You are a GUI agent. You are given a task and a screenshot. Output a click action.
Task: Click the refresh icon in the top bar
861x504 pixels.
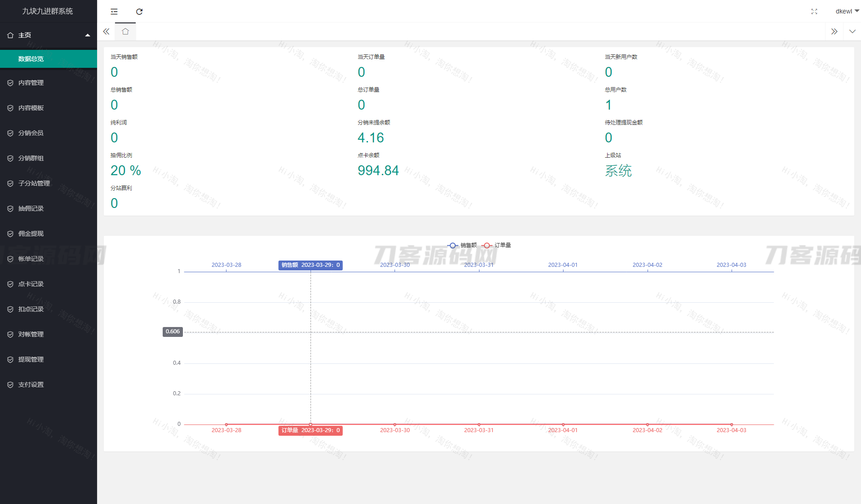pyautogui.click(x=139, y=12)
